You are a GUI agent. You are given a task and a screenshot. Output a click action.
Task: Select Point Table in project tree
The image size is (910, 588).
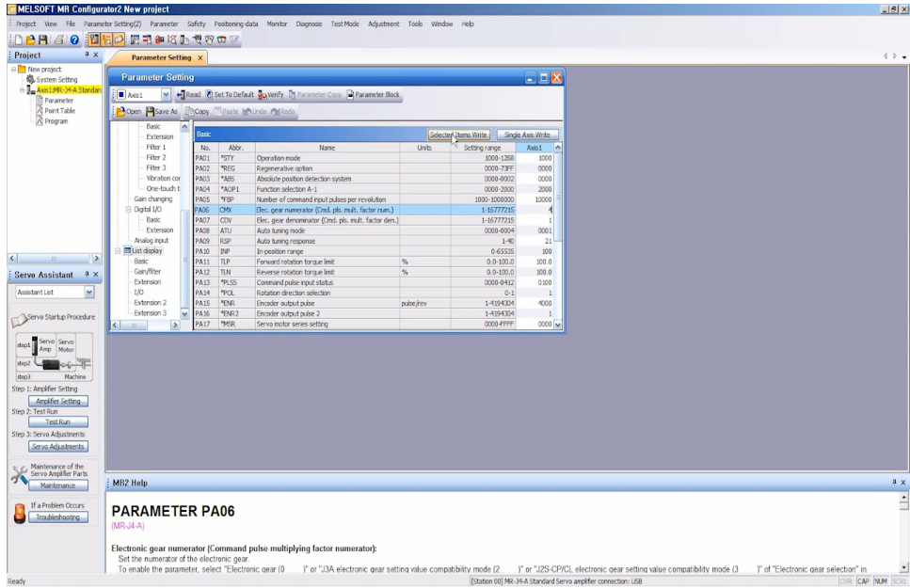(59, 111)
